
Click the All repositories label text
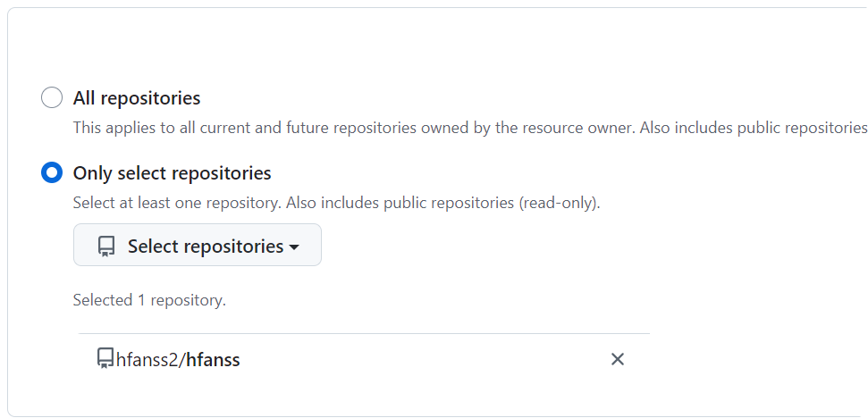click(x=137, y=98)
